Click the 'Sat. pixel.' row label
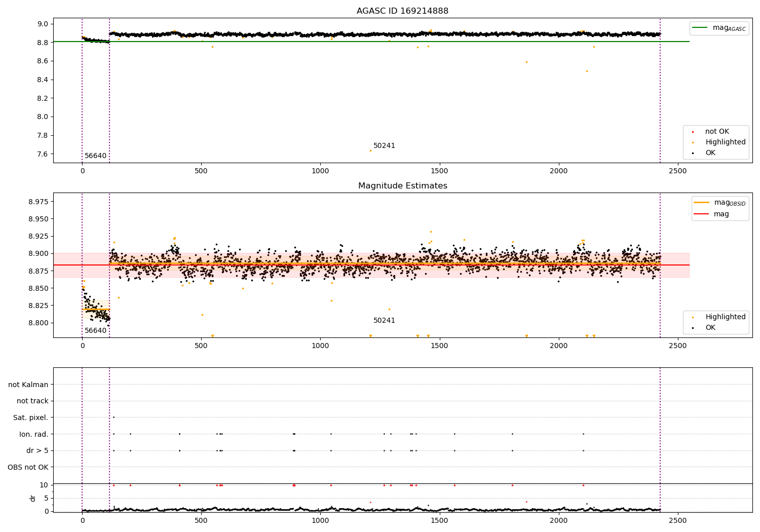The width and height of the screenshot is (760, 532). point(30,417)
